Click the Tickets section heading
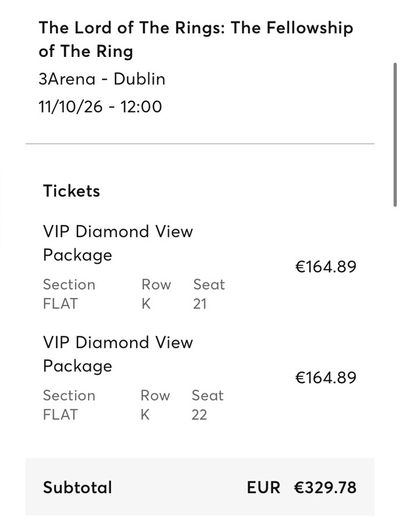This screenshot has width=400, height=525. click(x=71, y=191)
